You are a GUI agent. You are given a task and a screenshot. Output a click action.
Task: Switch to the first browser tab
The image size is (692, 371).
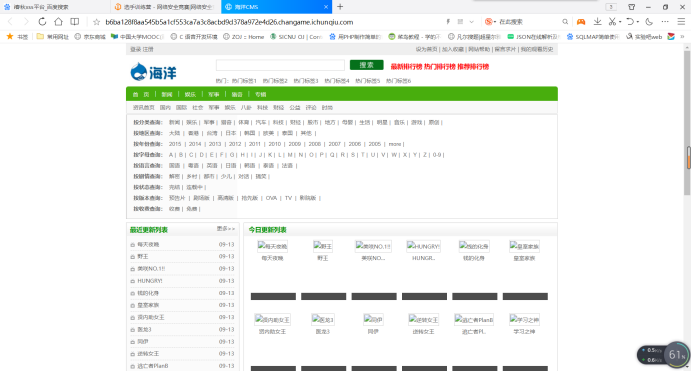click(x=55, y=7)
